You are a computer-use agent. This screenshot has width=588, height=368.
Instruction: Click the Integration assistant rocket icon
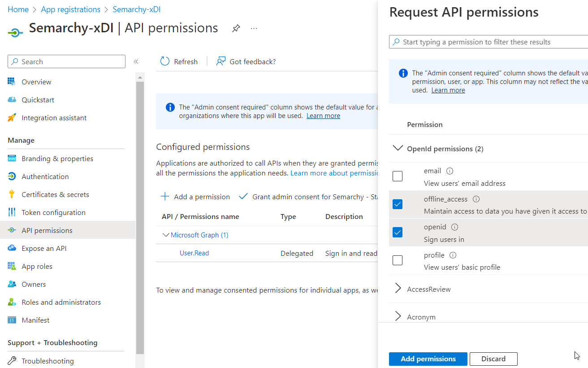[x=12, y=118]
